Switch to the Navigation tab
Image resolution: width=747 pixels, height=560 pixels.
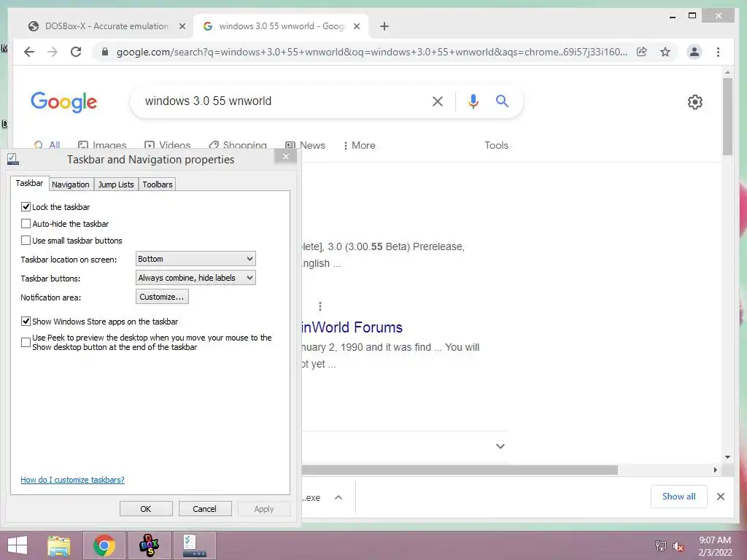[71, 184]
